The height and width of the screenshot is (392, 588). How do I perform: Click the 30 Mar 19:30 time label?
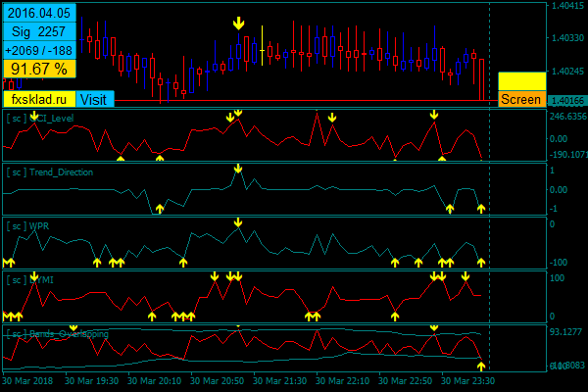(91, 381)
